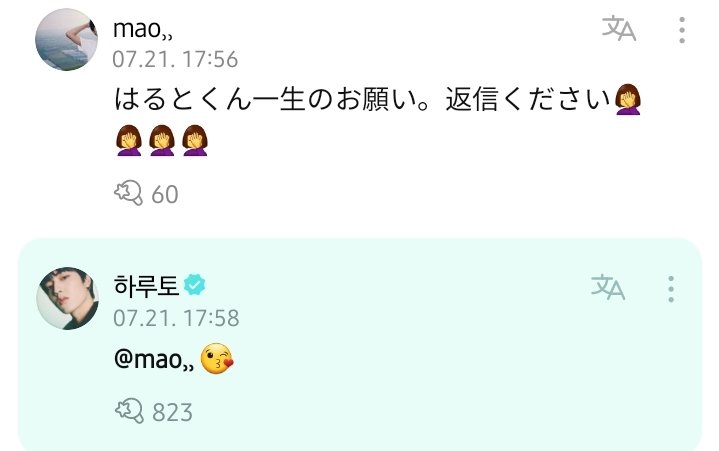This screenshot has height=451, width=719.
Task: Translate mao's comment with the translate icon
Action: (619, 28)
